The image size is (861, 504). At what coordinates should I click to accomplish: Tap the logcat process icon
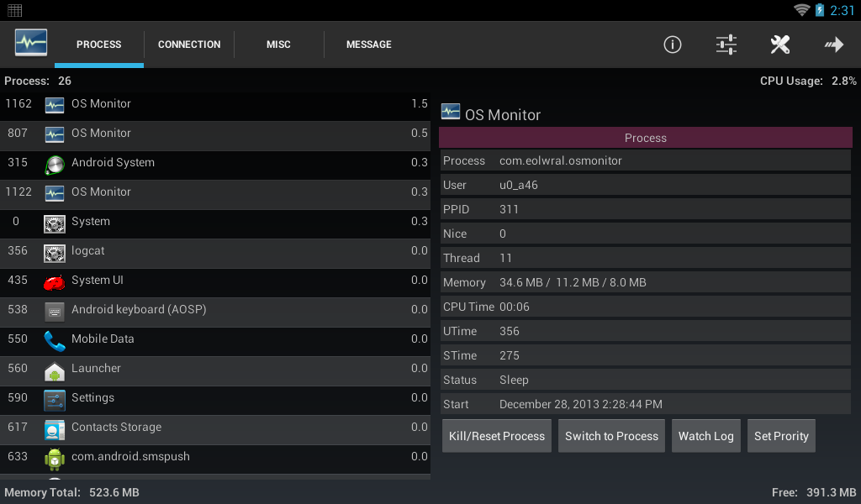click(x=55, y=253)
